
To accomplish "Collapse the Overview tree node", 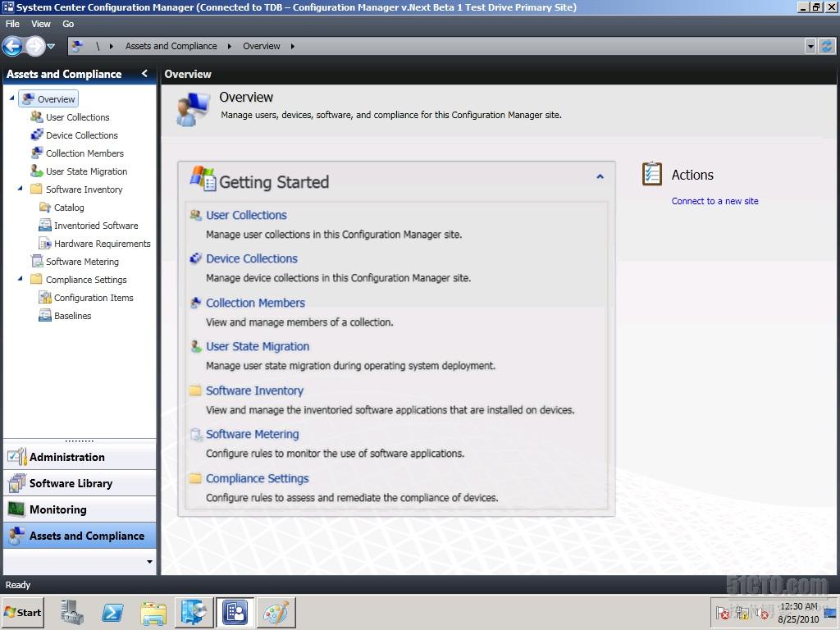I will tap(11, 98).
